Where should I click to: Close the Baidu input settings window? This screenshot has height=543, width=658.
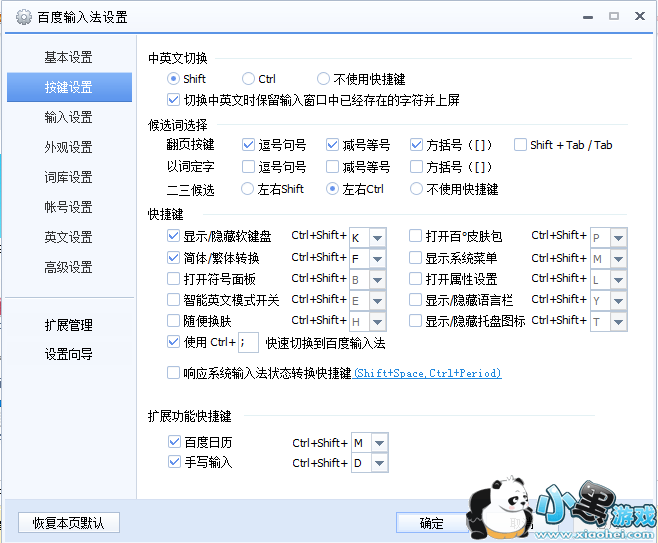[x=640, y=16]
